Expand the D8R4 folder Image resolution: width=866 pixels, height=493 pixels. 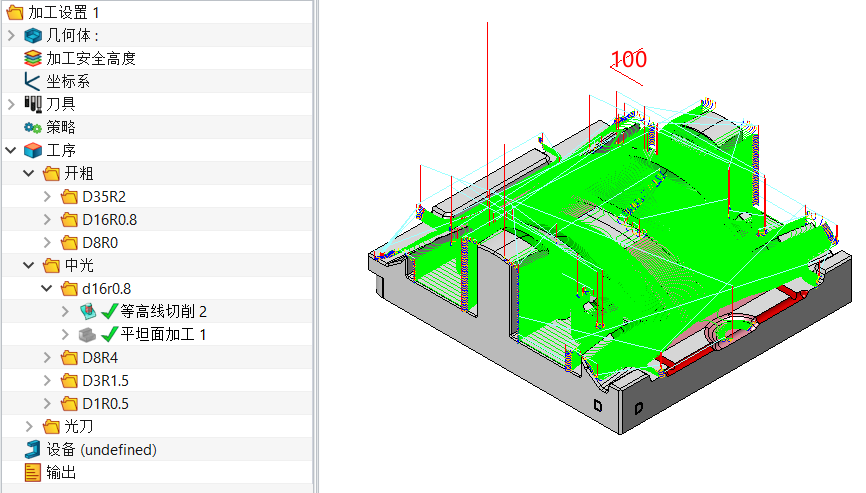click(x=47, y=358)
